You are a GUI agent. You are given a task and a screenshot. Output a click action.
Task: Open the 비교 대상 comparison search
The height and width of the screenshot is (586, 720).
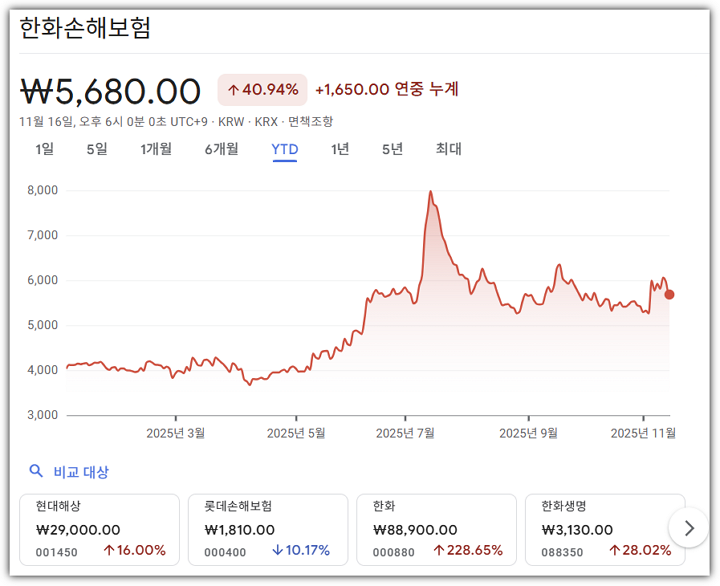tap(81, 472)
